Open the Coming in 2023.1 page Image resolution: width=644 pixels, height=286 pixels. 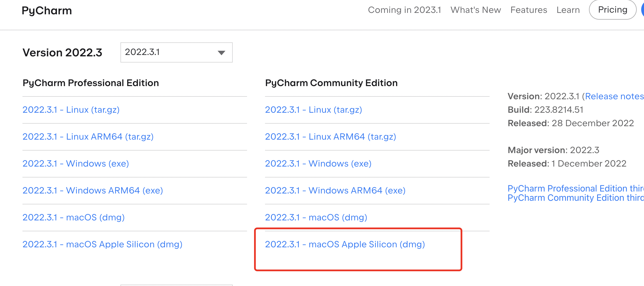tap(404, 10)
